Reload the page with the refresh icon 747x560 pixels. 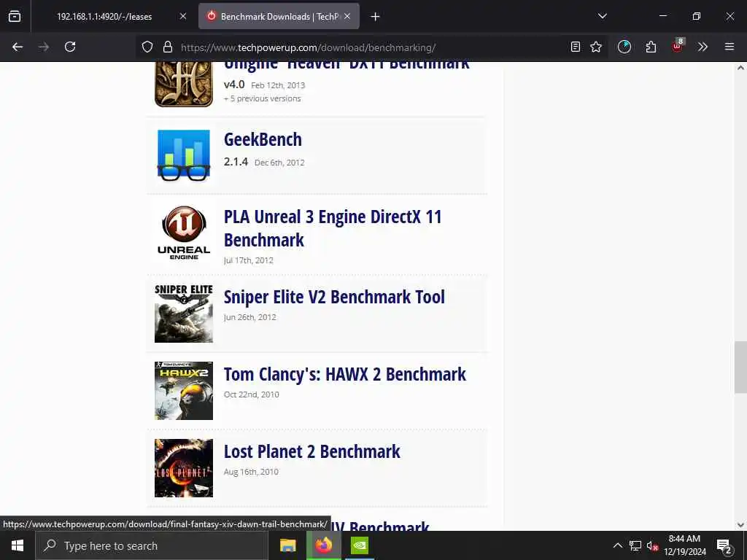(70, 47)
